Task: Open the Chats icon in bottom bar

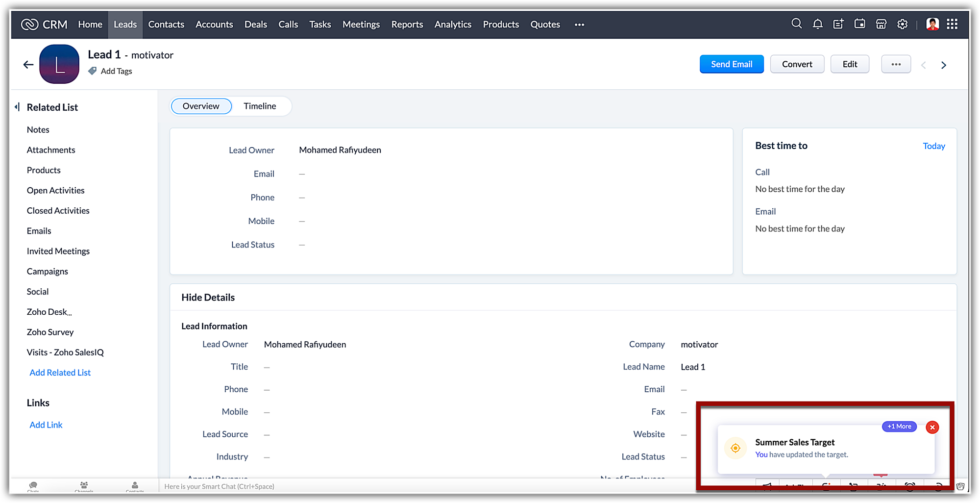Action: pos(33,486)
